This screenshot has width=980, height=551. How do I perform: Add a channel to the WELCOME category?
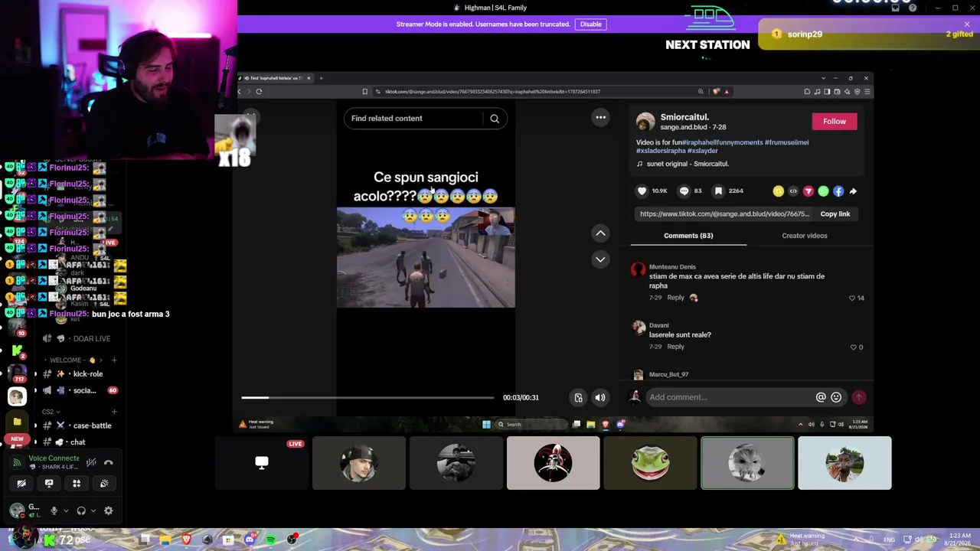(114, 360)
